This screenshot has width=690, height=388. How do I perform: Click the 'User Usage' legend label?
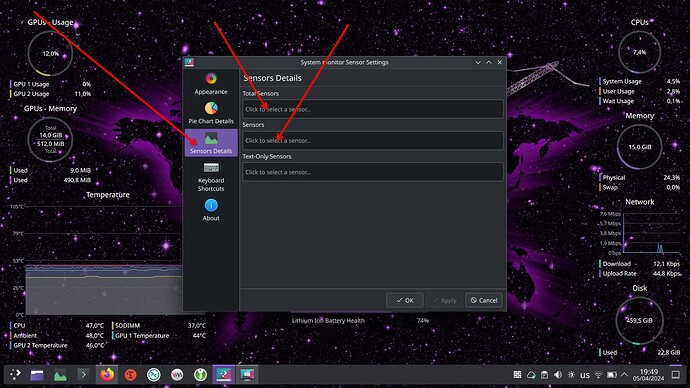(x=618, y=92)
